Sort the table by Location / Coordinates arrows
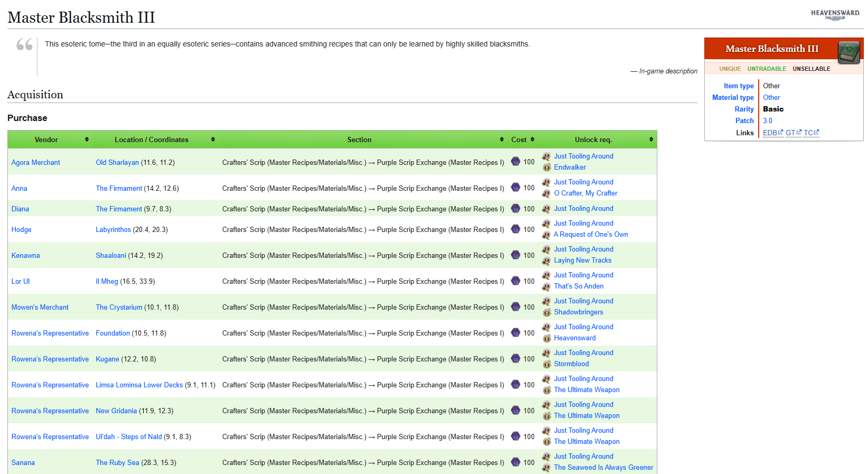The height and width of the screenshot is (474, 868). click(x=213, y=140)
